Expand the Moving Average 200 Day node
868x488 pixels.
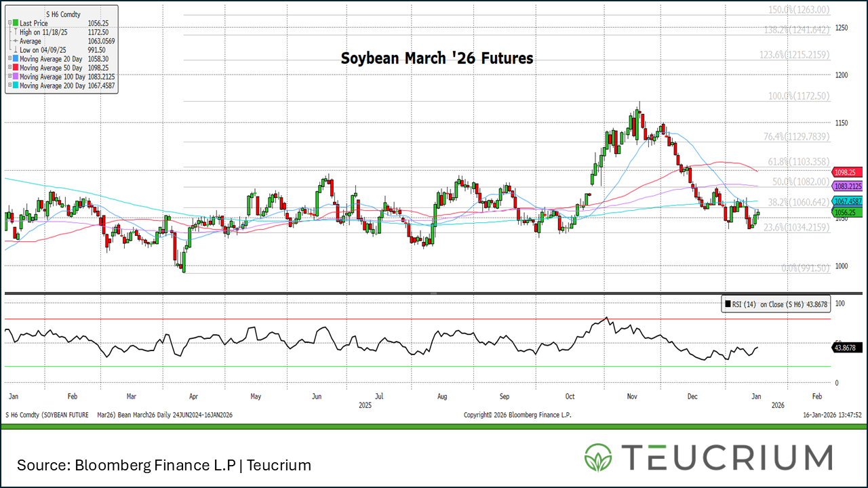click(x=9, y=85)
